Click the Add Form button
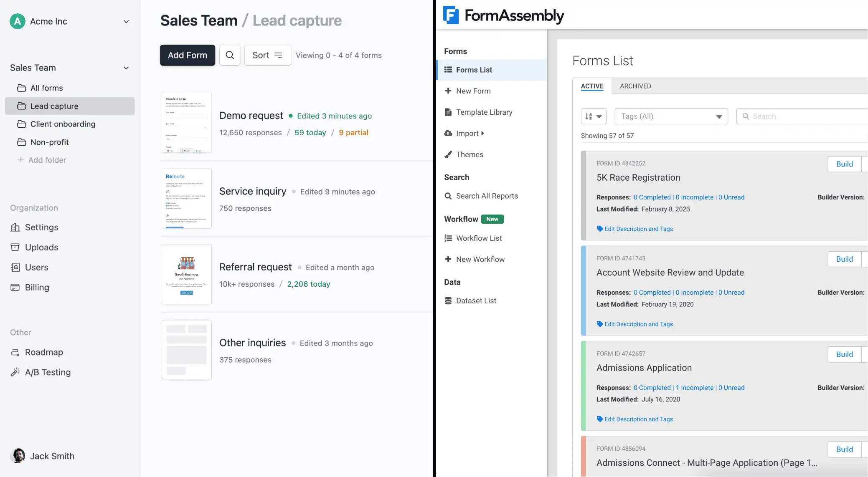The width and height of the screenshot is (868, 477). [x=188, y=55]
